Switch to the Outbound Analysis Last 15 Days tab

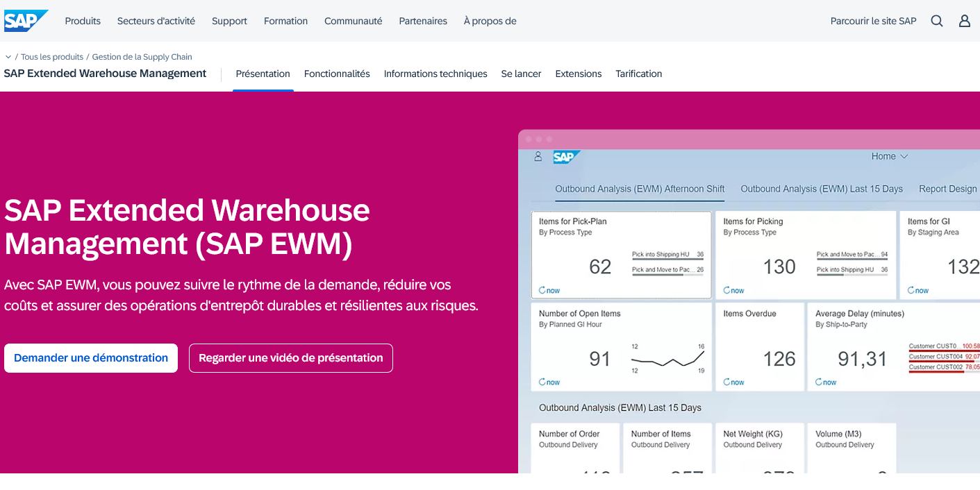click(822, 189)
